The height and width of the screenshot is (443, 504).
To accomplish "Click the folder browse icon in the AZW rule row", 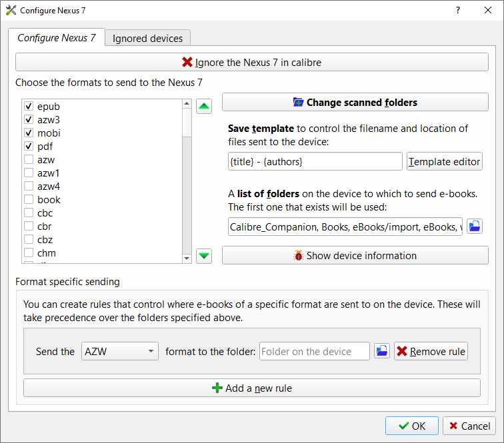I will 382,351.
